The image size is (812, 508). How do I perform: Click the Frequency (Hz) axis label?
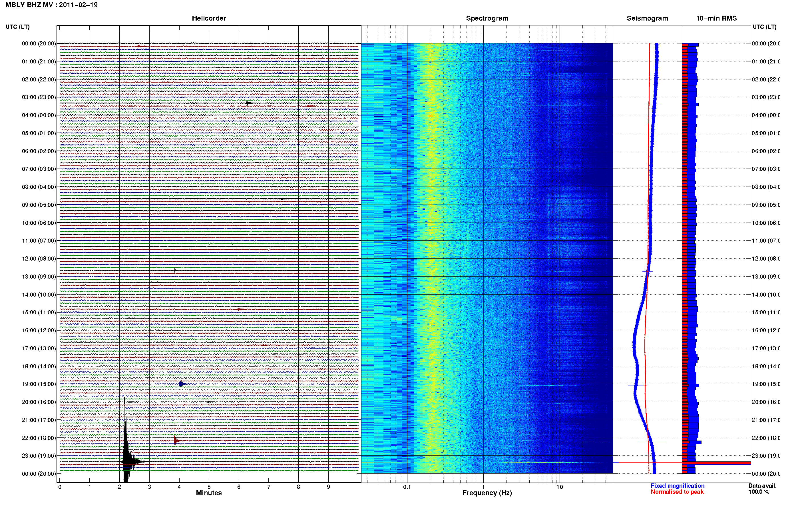(x=487, y=493)
